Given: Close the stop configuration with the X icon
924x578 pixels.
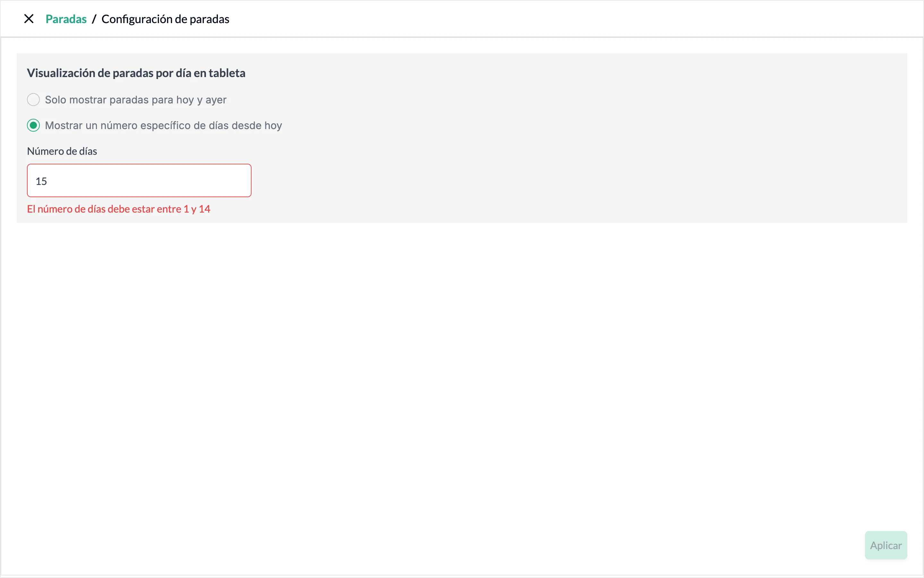Looking at the screenshot, I should 29,19.
